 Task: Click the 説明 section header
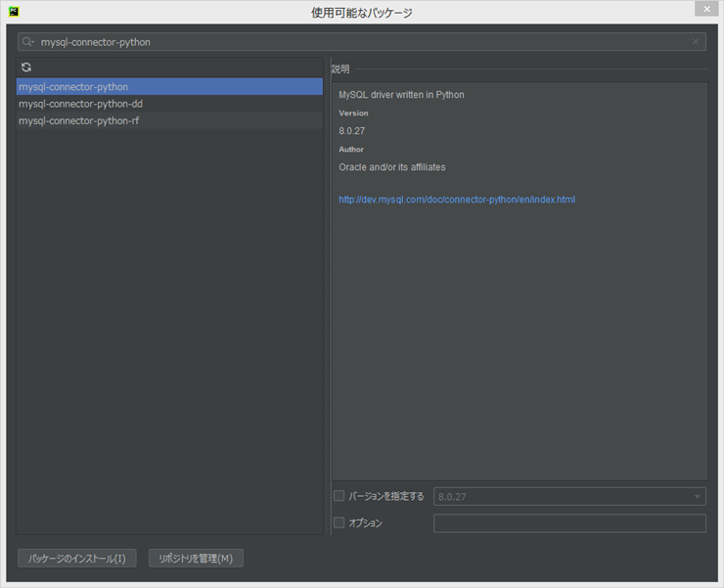pos(340,69)
